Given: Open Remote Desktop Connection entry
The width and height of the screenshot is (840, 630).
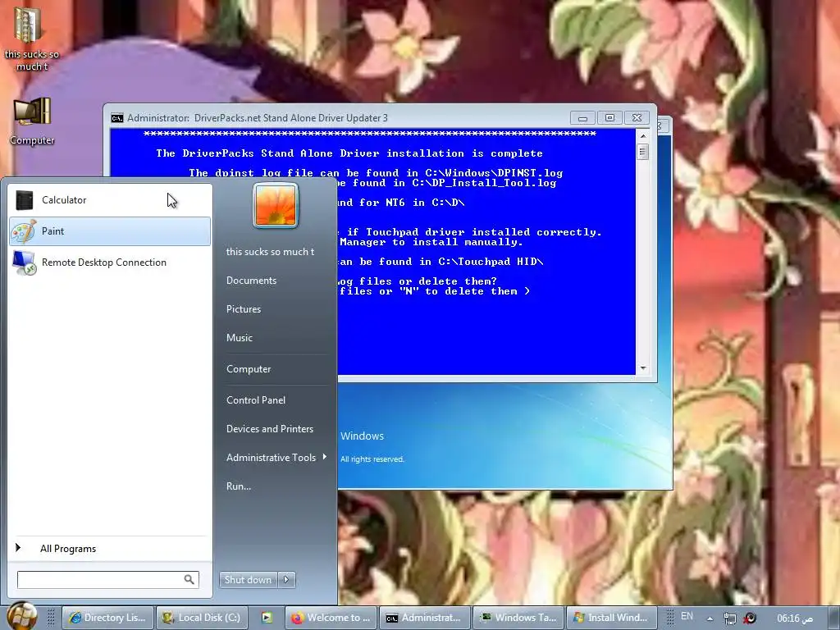Looking at the screenshot, I should [x=110, y=262].
